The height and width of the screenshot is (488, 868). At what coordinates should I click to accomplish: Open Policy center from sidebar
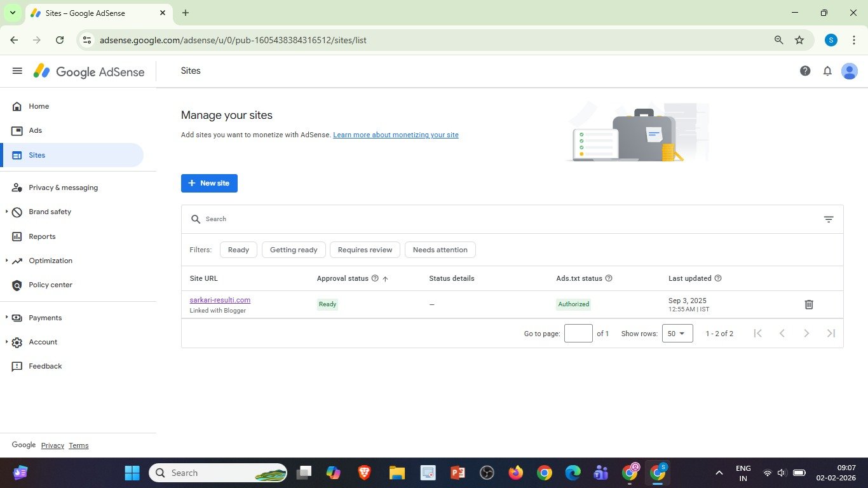coord(50,285)
